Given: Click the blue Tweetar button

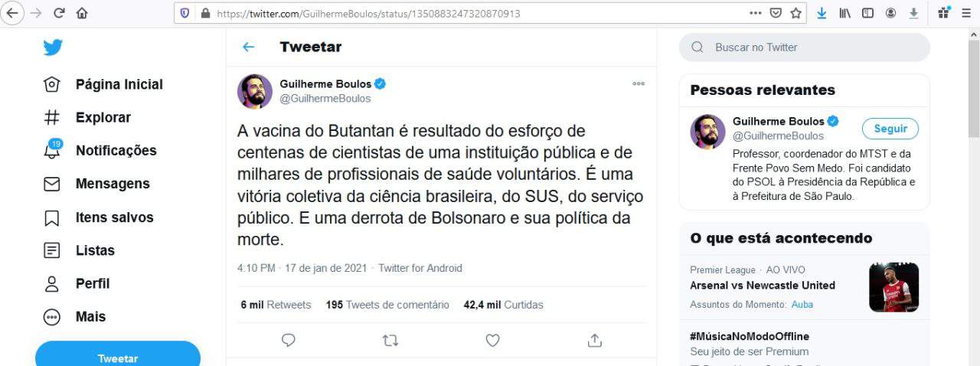Looking at the screenshot, I should coord(118,357).
